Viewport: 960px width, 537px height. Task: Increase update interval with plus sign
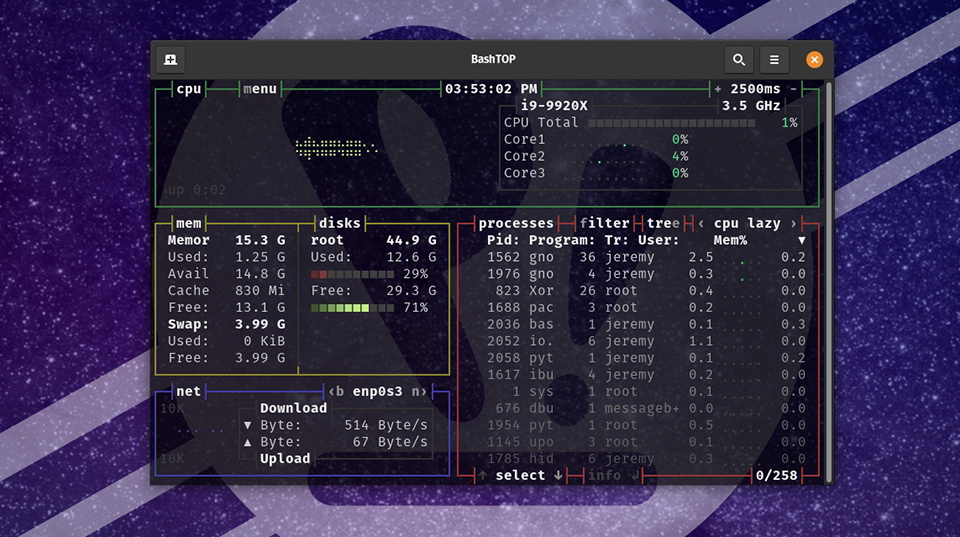[x=718, y=89]
